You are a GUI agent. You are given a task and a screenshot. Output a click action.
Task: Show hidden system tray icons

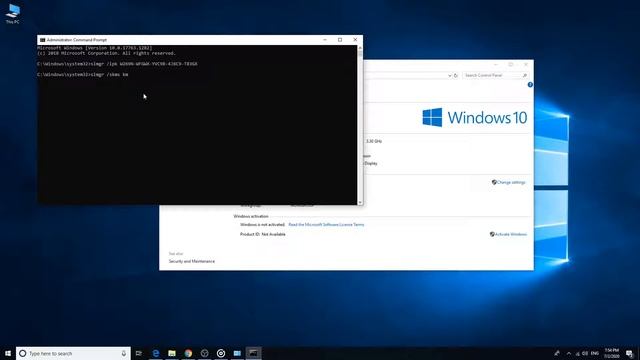(569, 353)
